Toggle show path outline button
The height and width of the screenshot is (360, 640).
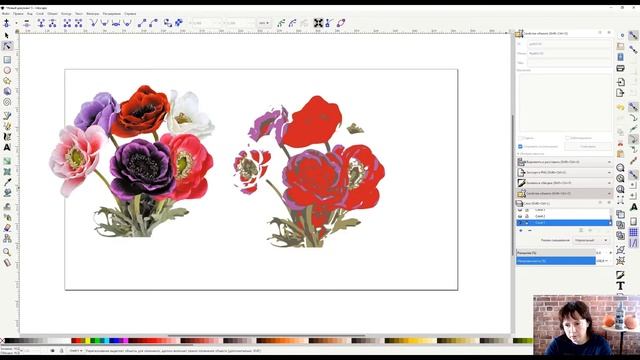pyautogui.click(x=341, y=23)
